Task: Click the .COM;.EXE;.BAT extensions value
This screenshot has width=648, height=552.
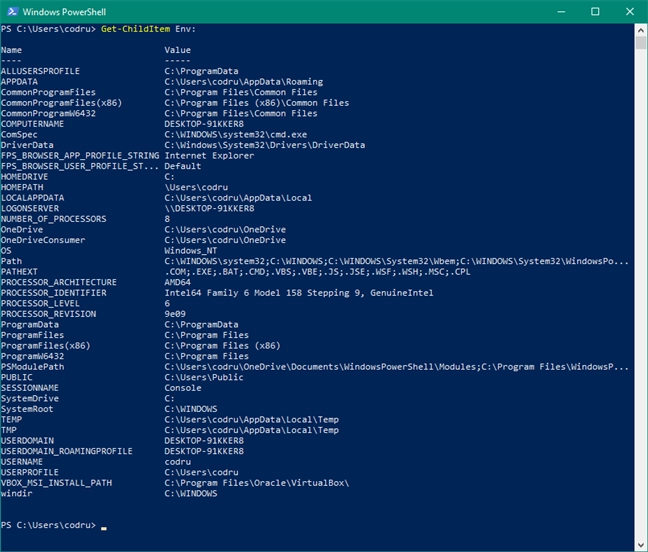Action: click(x=317, y=272)
